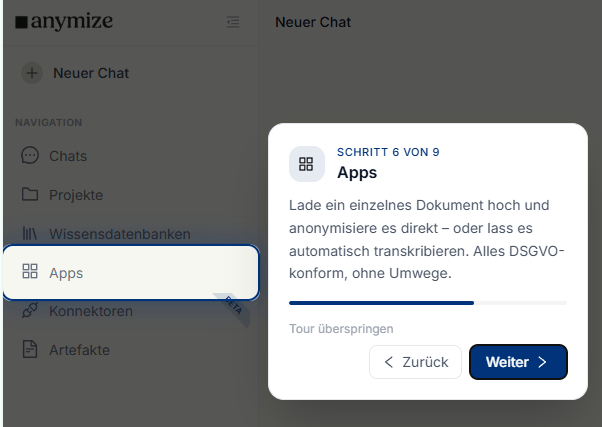Go to Projekte section

[76, 195]
